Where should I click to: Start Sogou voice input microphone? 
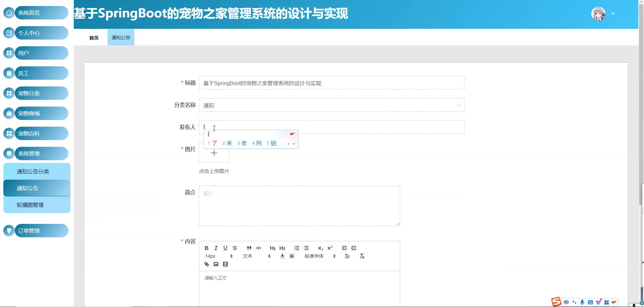(x=582, y=302)
